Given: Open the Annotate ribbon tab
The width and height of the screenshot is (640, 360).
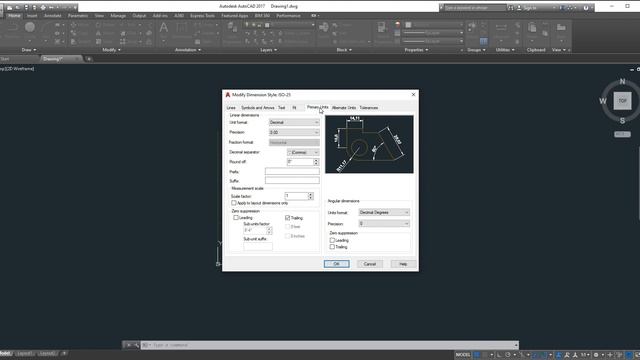Looking at the screenshot, I should click(x=52, y=16).
